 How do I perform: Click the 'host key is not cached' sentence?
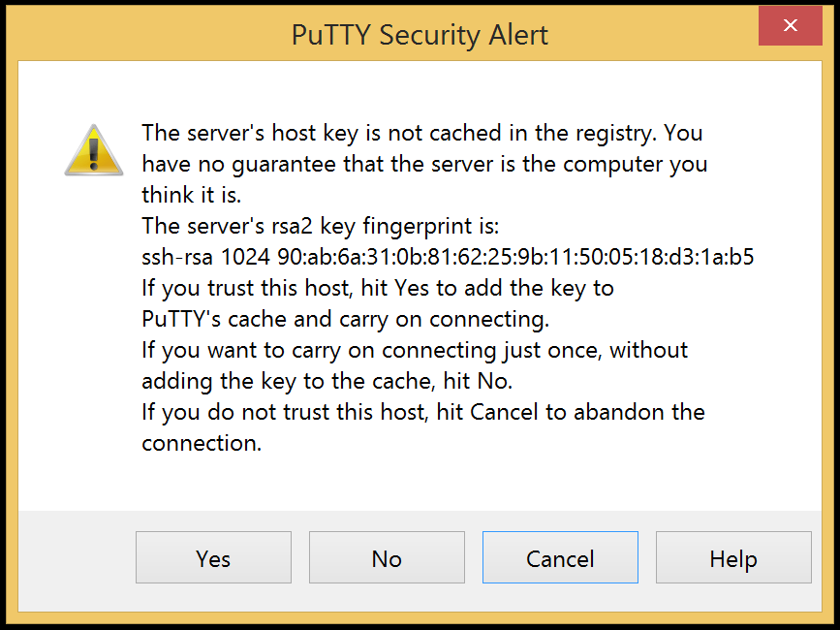click(x=422, y=134)
